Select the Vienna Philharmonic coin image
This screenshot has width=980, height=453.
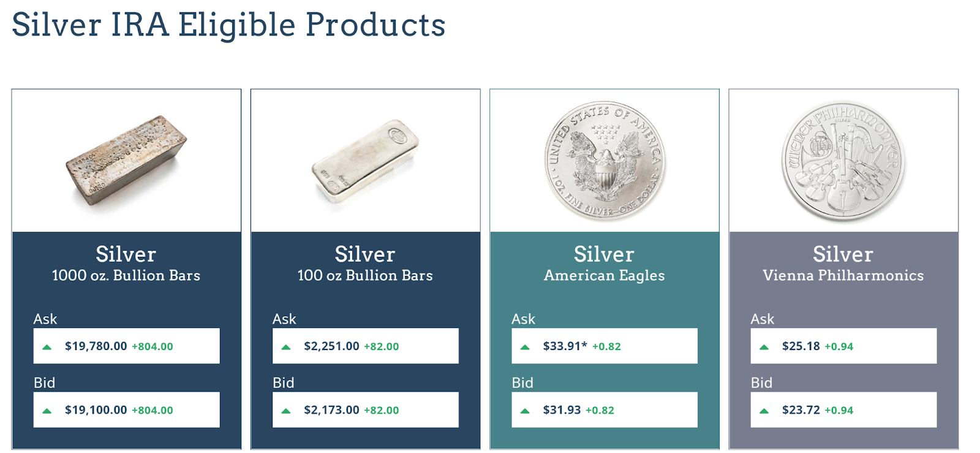pyautogui.click(x=843, y=162)
